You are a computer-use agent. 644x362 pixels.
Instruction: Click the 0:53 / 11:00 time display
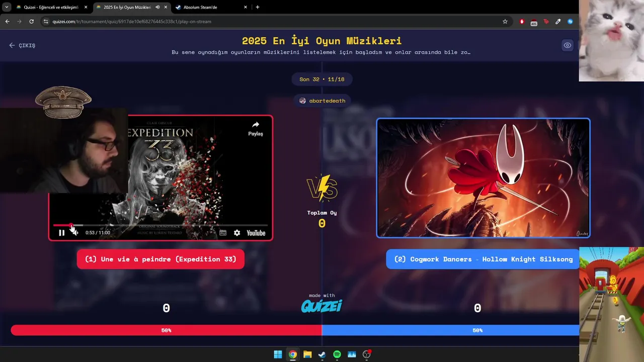[x=98, y=233]
